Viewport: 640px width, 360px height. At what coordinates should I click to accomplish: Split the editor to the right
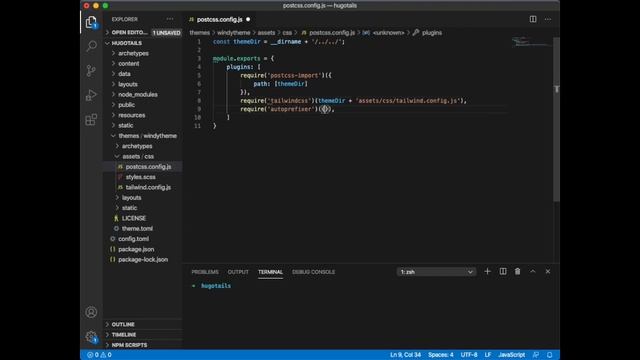[x=533, y=19]
